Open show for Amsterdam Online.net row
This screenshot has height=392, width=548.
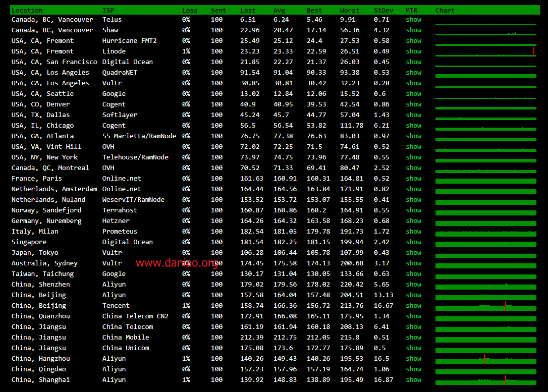click(413, 189)
